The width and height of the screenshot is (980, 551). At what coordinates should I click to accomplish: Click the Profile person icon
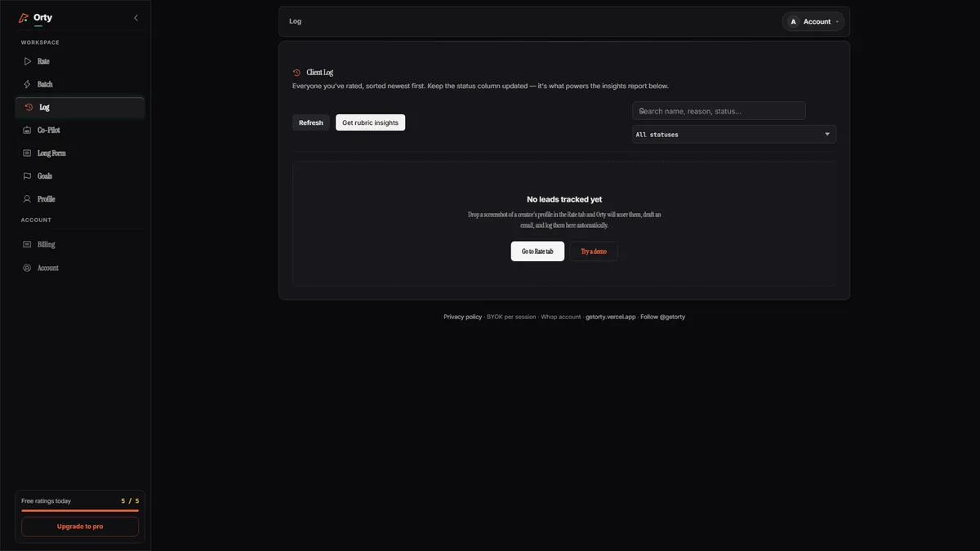tap(27, 198)
